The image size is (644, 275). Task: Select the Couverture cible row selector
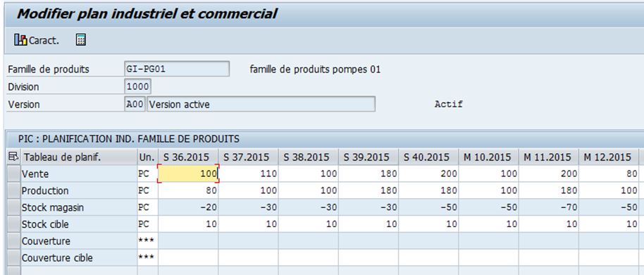[14, 258]
